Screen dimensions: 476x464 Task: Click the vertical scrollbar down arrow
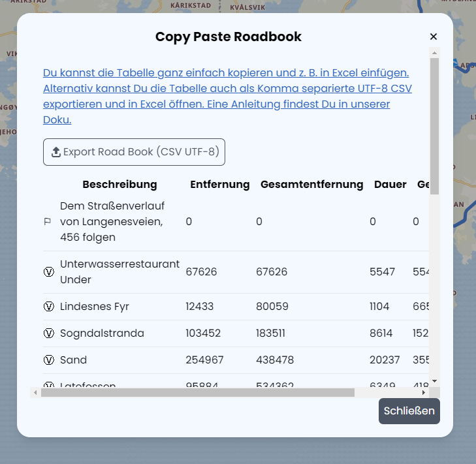coord(434,381)
